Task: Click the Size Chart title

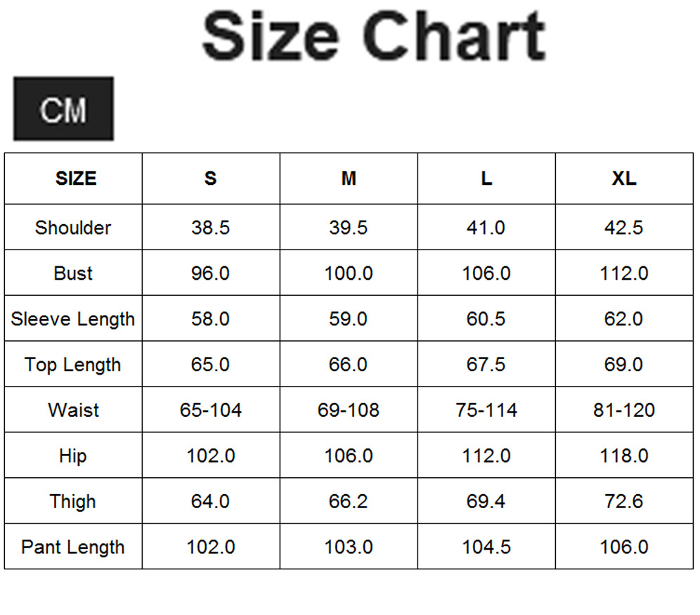Action: [x=373, y=36]
